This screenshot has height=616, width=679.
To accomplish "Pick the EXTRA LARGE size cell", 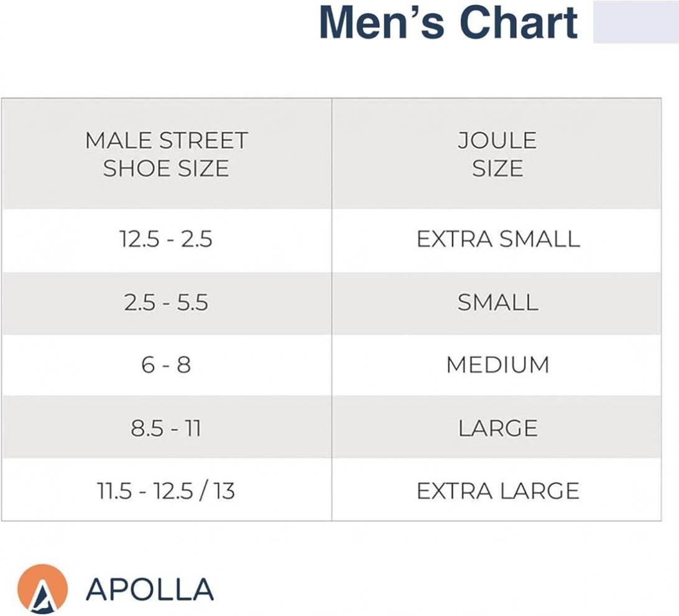I will pyautogui.click(x=497, y=490).
